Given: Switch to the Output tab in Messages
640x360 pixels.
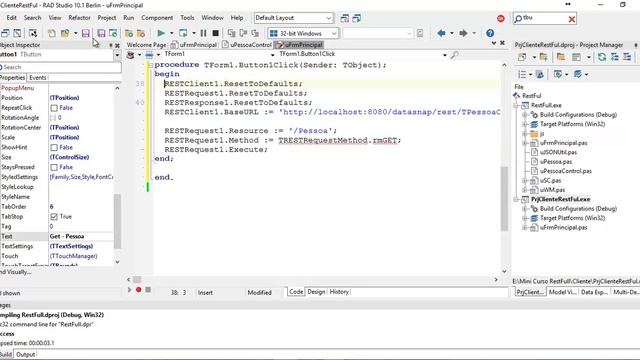Looking at the screenshot, I should (25, 355).
